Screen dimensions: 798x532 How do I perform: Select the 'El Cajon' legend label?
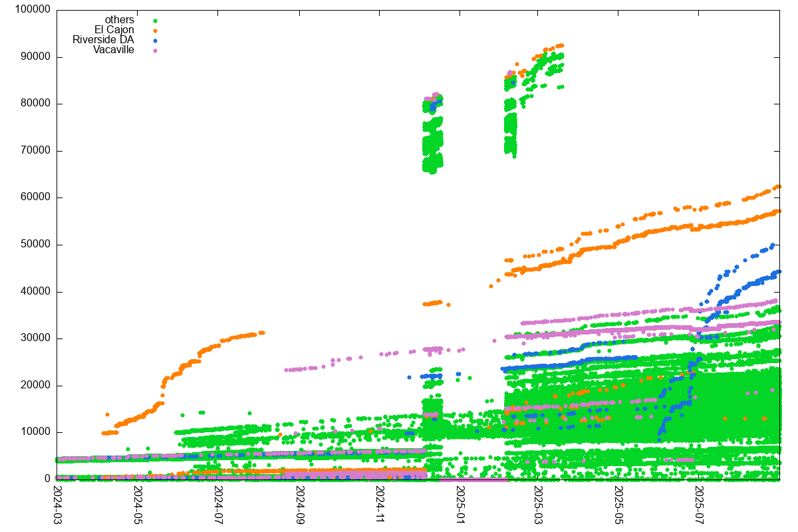click(x=114, y=30)
